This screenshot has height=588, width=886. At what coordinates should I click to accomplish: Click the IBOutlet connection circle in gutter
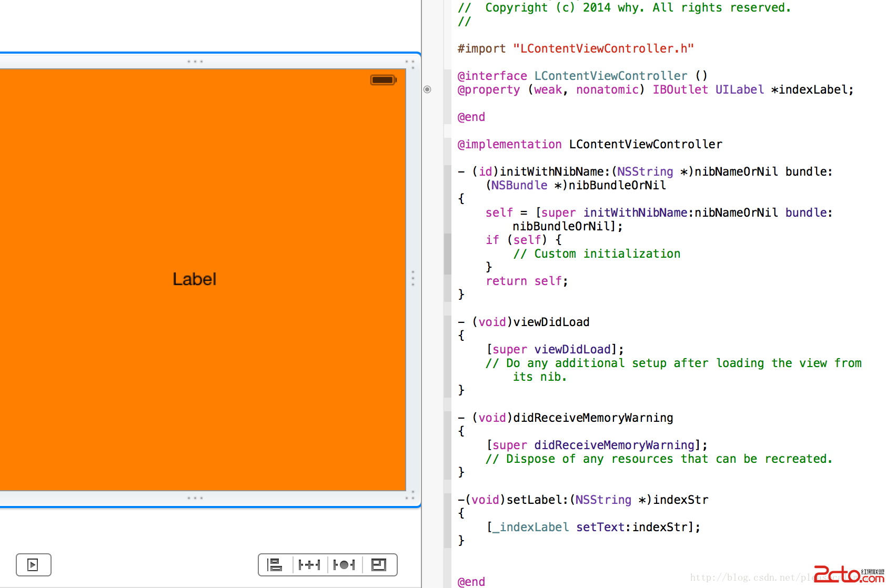point(427,89)
